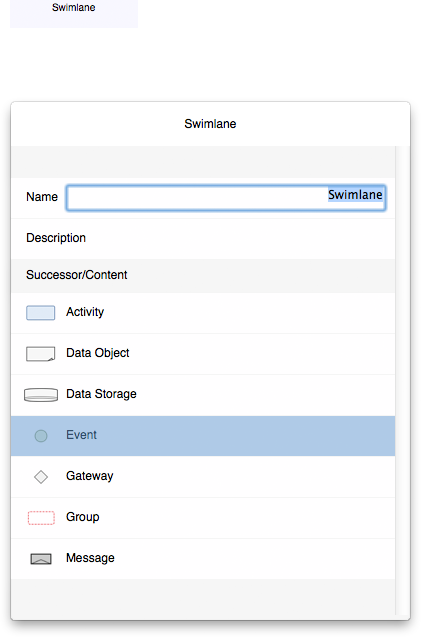Focus the Name text field
The image size is (421, 637).
[226, 198]
